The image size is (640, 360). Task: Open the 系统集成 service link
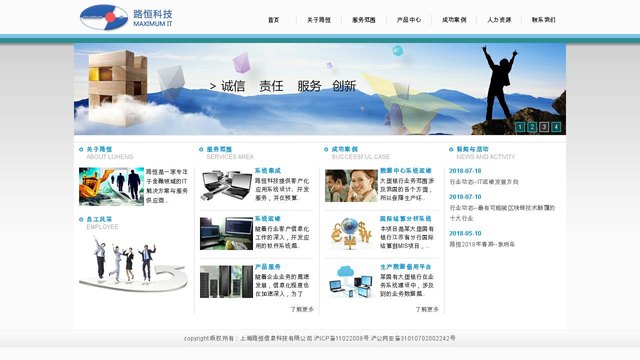coord(268,171)
